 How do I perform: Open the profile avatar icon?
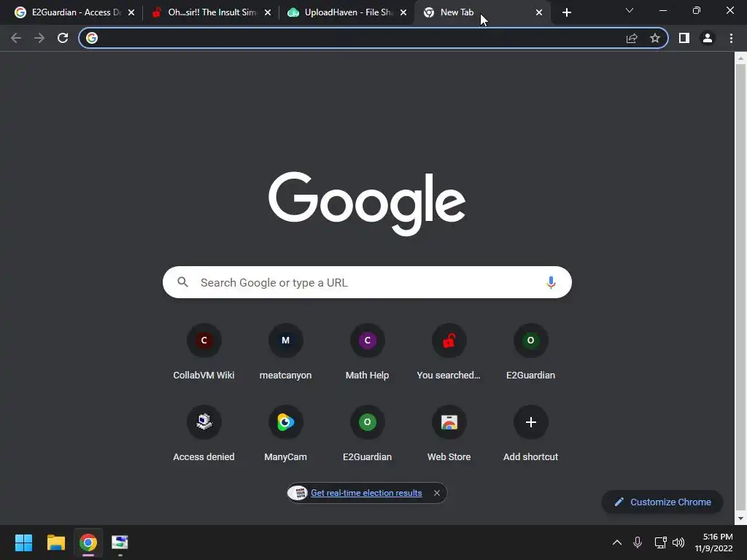pos(708,38)
